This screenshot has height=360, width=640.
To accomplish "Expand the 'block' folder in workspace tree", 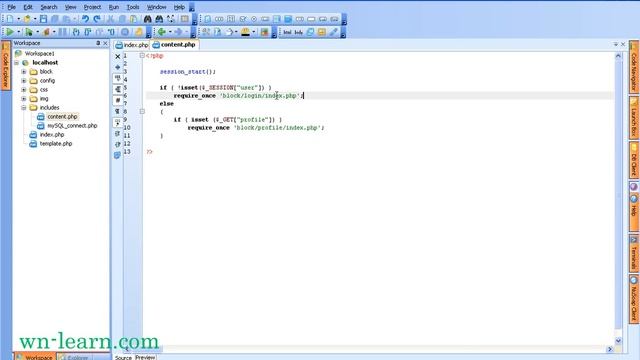I will tap(24, 71).
